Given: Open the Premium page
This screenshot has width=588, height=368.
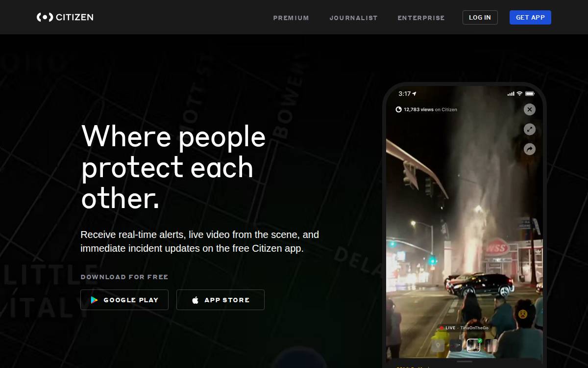Looking at the screenshot, I should pos(291,18).
